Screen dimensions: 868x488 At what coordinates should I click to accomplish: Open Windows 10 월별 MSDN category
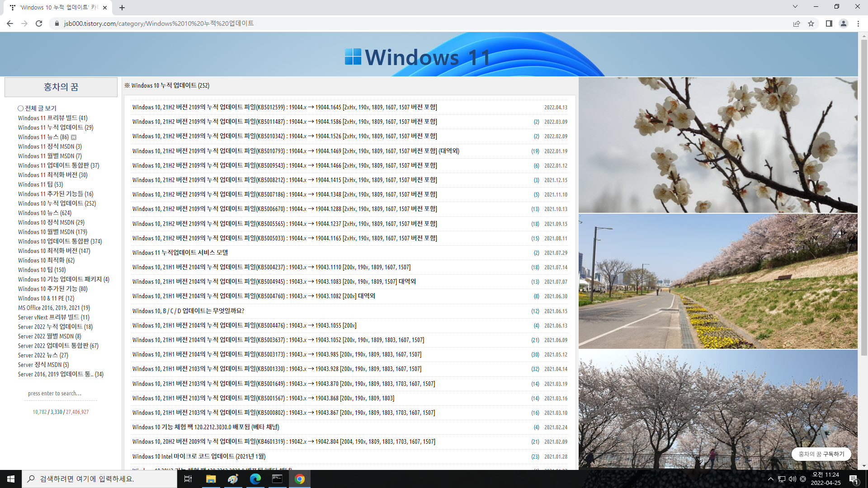pos(52,232)
